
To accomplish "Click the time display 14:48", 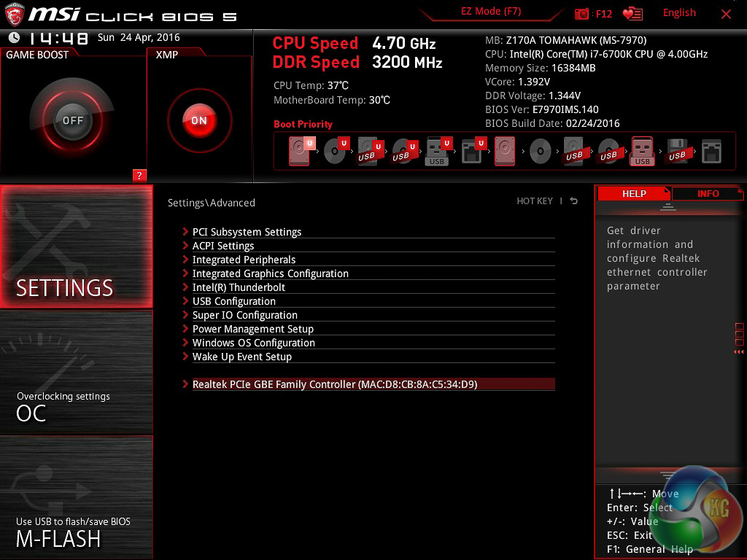I will [58, 38].
